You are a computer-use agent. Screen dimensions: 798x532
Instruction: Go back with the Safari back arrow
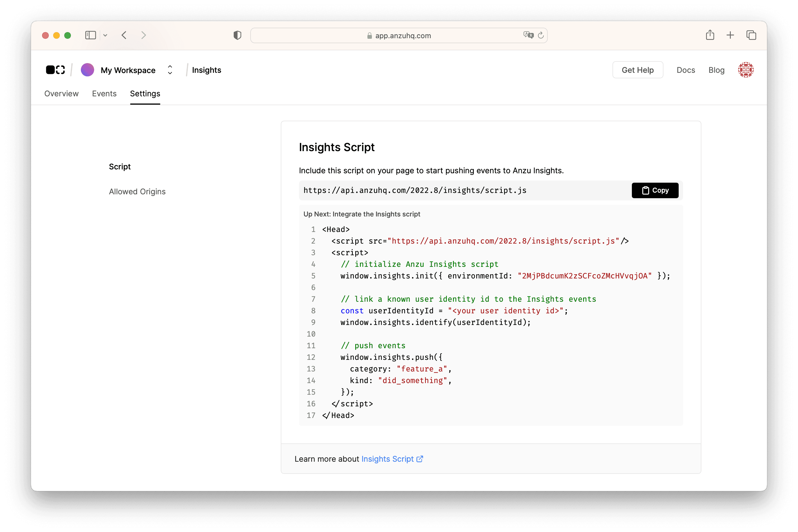[x=124, y=35]
